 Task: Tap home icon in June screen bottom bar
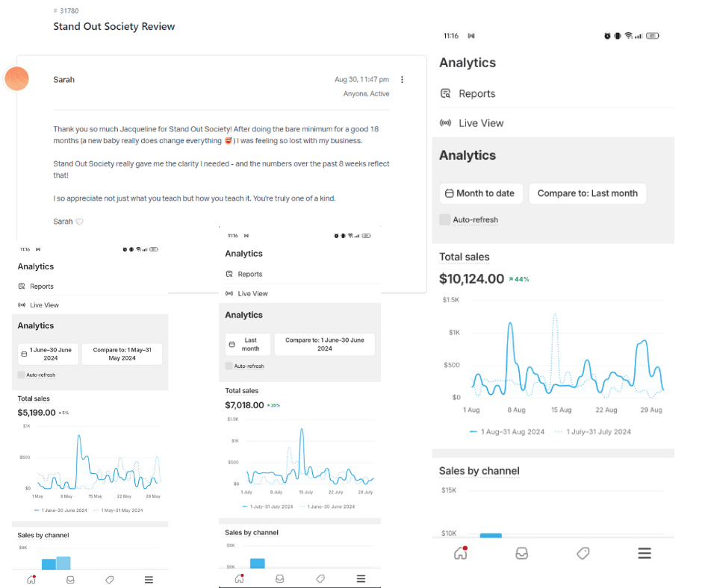point(31,580)
